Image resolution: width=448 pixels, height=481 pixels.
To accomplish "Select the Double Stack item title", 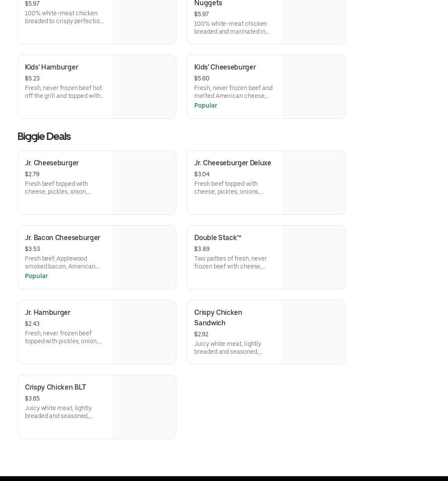I will point(217,238).
